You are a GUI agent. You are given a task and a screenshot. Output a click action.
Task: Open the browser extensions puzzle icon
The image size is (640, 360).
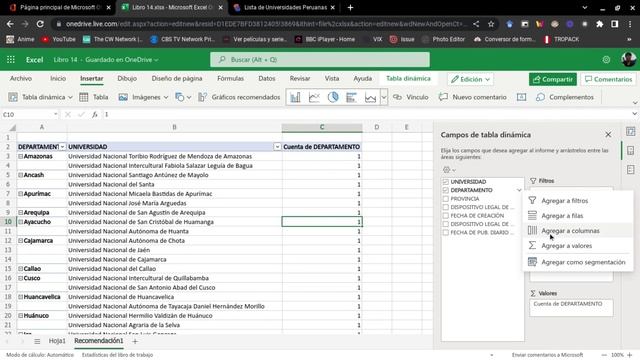coord(600,24)
